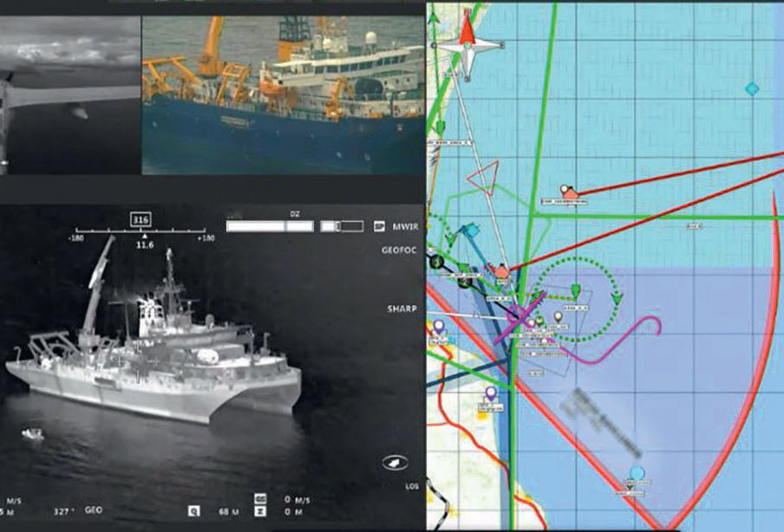Click the GEO label in the status bar
784x532 pixels.
[x=93, y=510]
